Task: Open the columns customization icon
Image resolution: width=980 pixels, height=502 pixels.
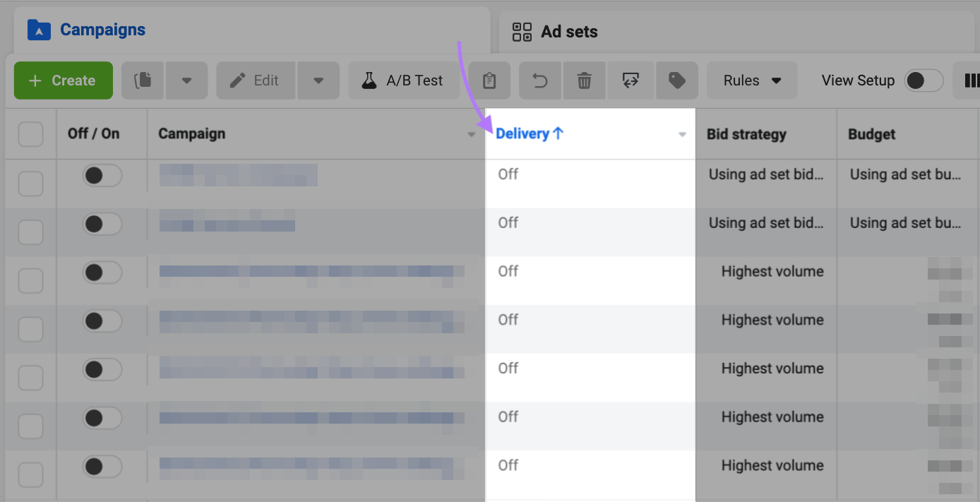Action: tap(972, 80)
